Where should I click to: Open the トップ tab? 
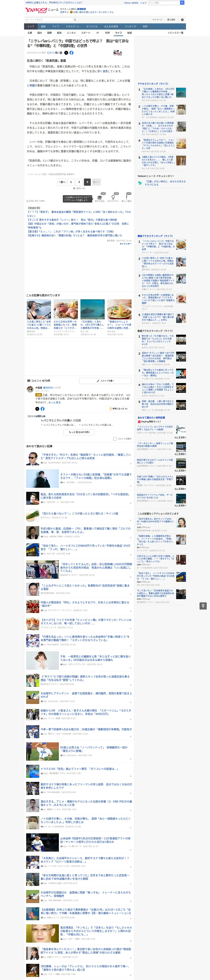tap(31, 27)
